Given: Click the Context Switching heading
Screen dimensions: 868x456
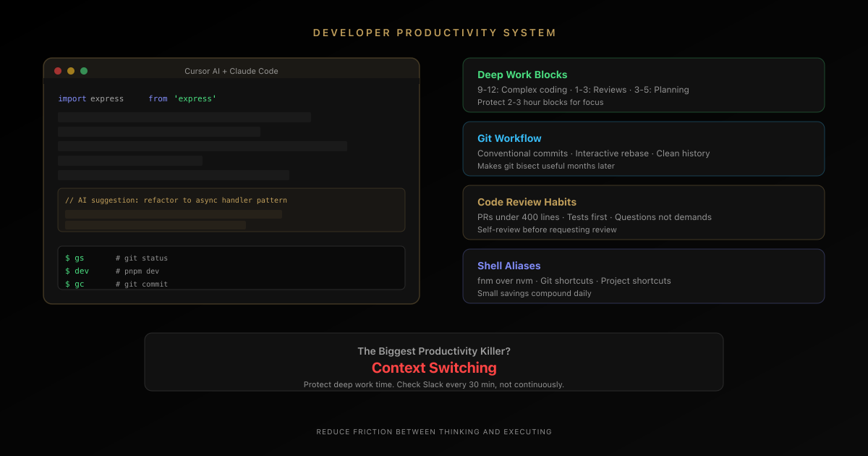Looking at the screenshot, I should click(x=434, y=368).
